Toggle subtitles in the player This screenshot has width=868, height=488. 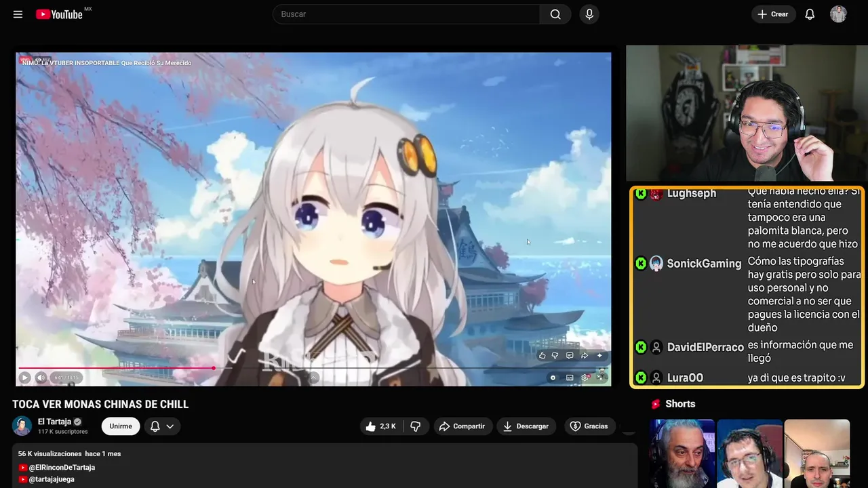coord(570,378)
